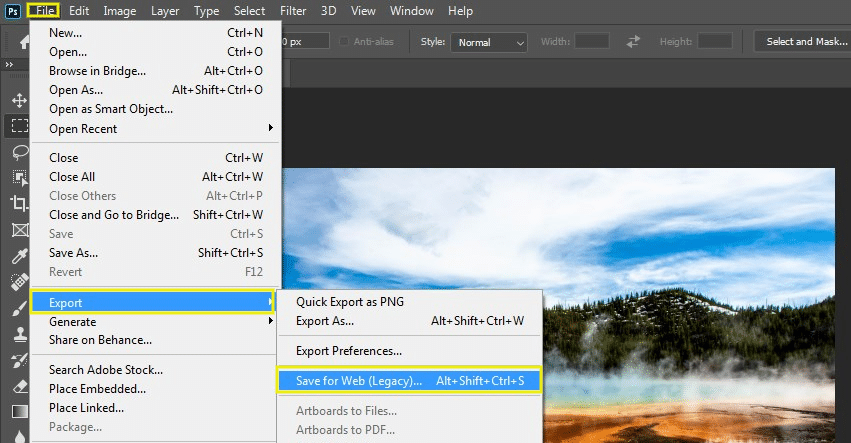Screen dimensions: 851x443
Task: Choose Open as Smart Object...
Action: pyautogui.click(x=156, y=109)
